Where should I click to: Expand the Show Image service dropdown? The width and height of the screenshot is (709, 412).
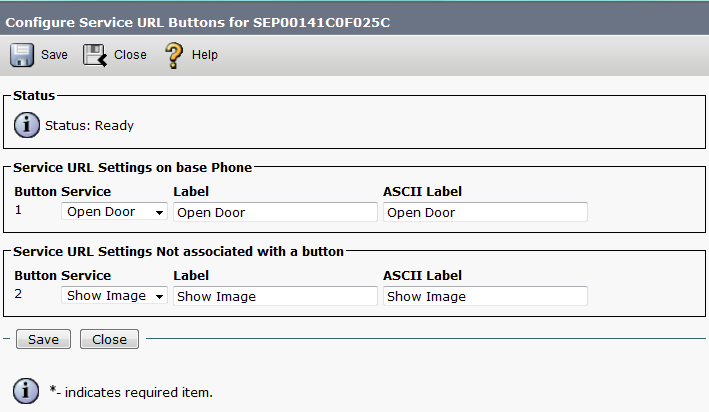[114, 296]
